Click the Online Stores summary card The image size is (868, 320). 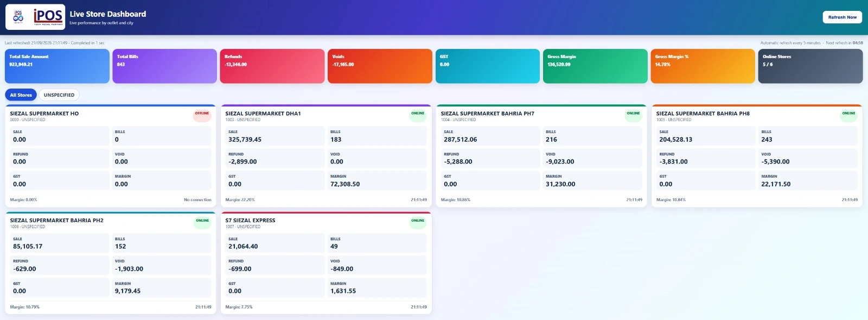tap(810, 66)
